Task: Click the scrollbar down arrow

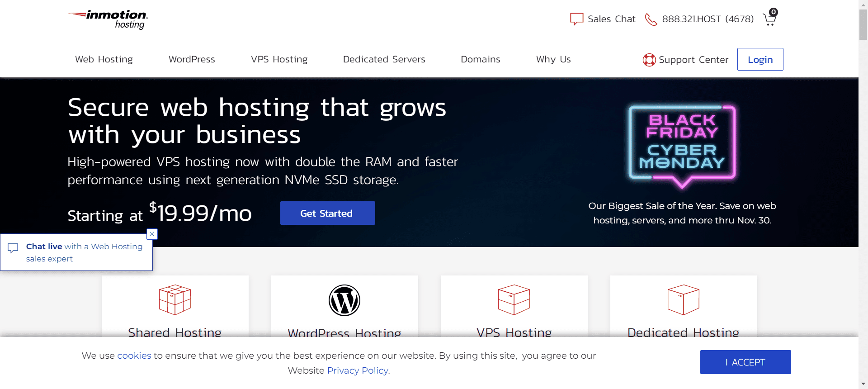Action: click(x=863, y=384)
